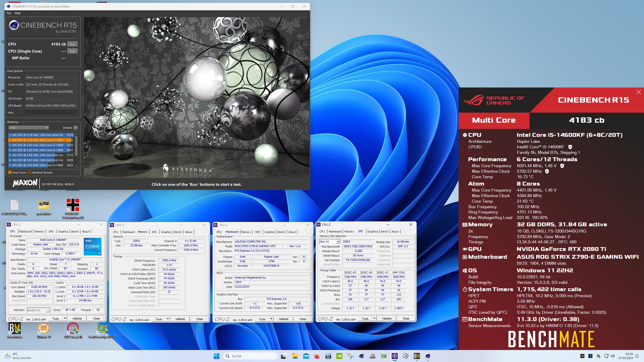Open the GPU-Z graphics card taskbar icon
Image resolution: width=644 pixels, height=362 pixels.
384,356
